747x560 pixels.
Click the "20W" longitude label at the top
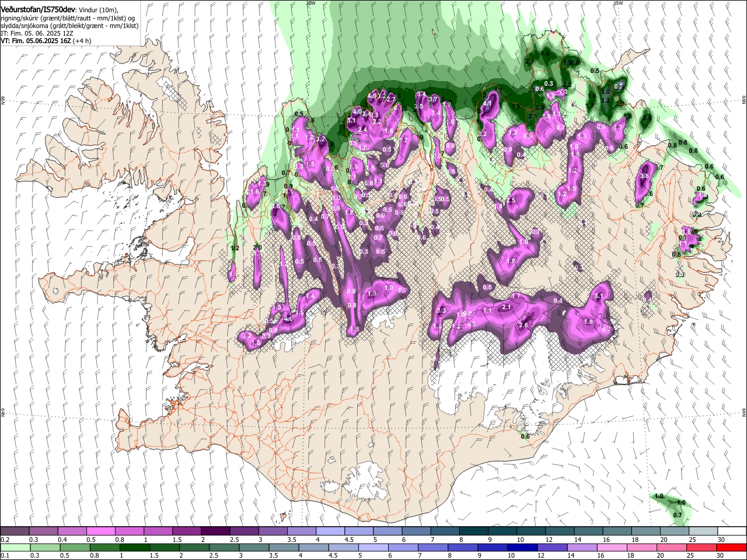tap(310, 3)
